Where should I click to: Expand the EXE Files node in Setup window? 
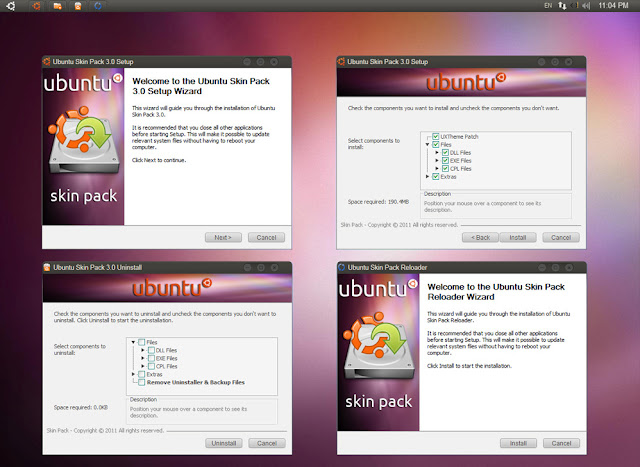coord(437,160)
